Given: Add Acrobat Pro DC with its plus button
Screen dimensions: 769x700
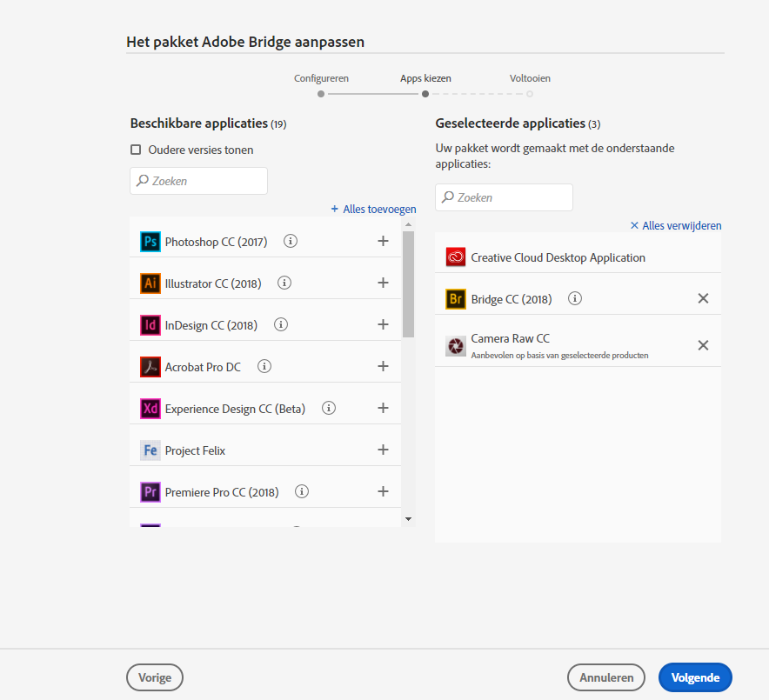Looking at the screenshot, I should click(x=383, y=366).
